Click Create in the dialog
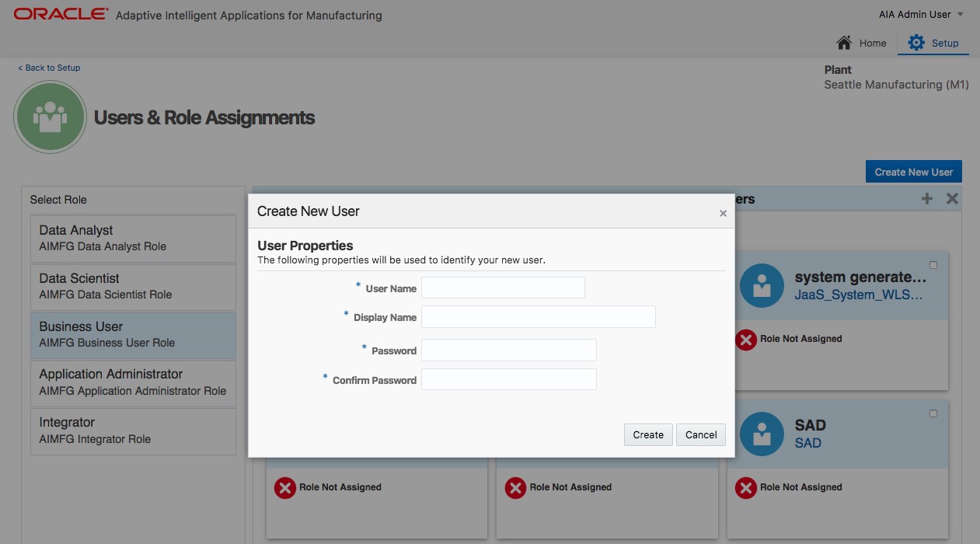 (647, 434)
